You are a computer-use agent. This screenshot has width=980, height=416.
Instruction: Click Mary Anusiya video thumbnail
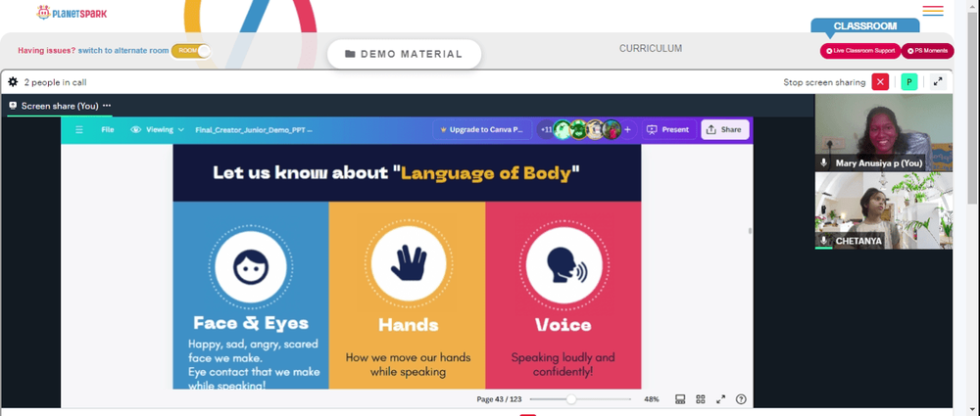884,132
